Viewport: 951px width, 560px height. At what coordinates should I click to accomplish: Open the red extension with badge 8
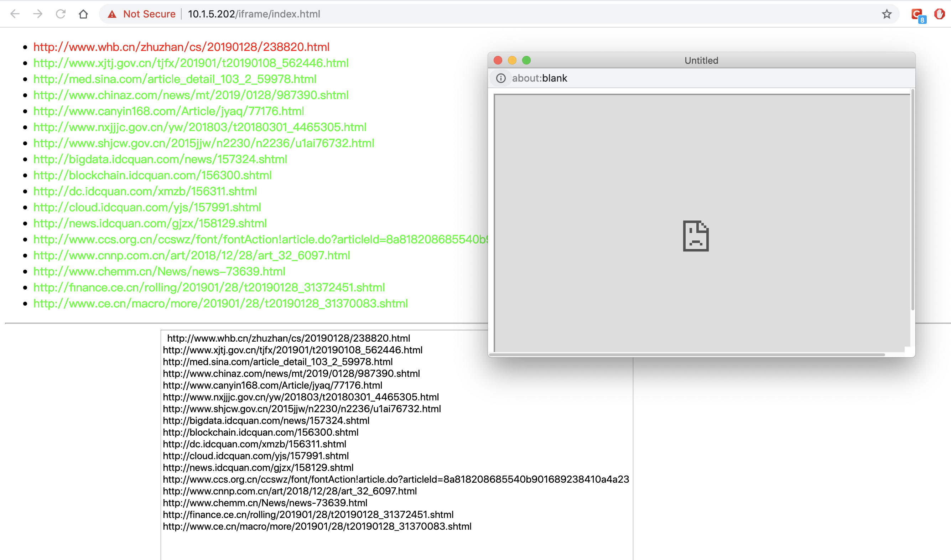click(x=917, y=15)
